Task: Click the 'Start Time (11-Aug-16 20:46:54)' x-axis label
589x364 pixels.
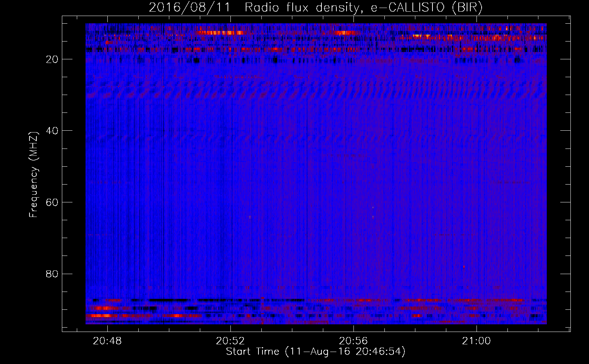Action: (316, 352)
